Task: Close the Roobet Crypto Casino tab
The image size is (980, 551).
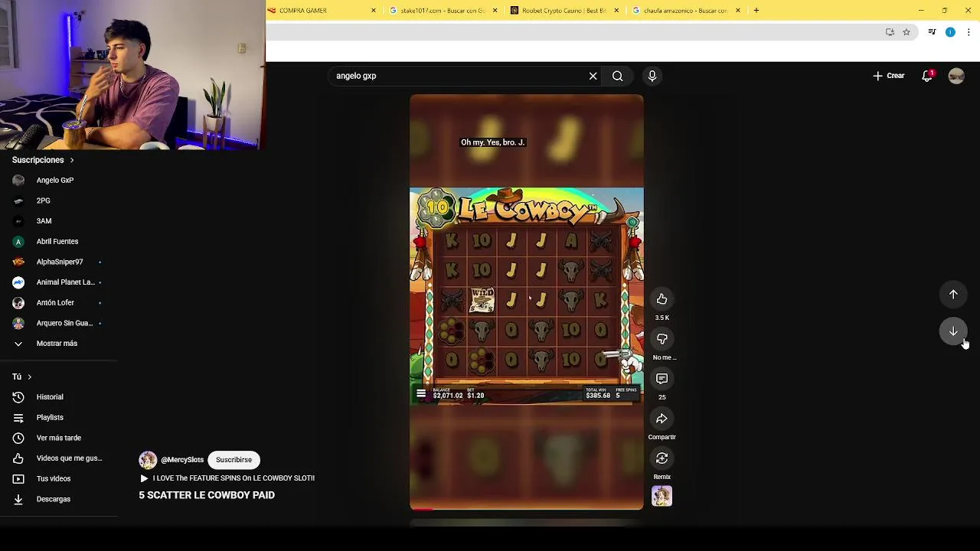Action: 616,11
